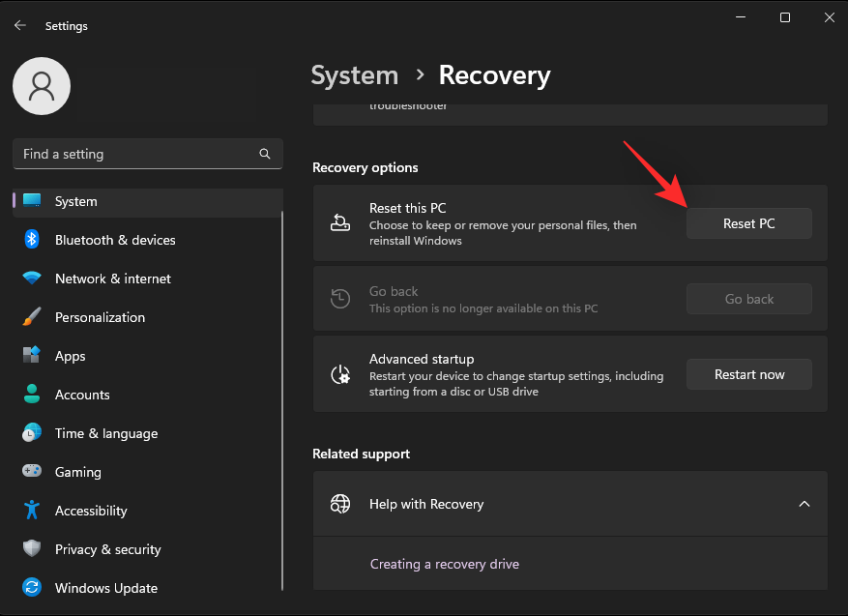Screen dimensions: 848x616
Task: Click the Go back history icon
Action: [x=340, y=299]
